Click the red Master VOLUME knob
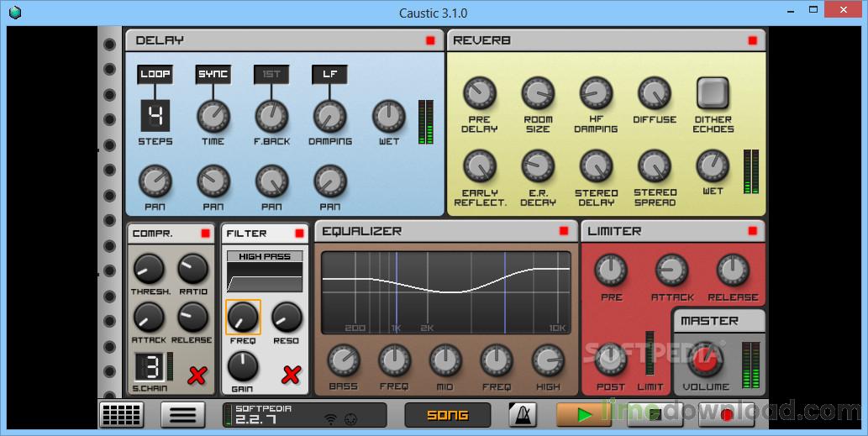The image size is (868, 436). (705, 360)
